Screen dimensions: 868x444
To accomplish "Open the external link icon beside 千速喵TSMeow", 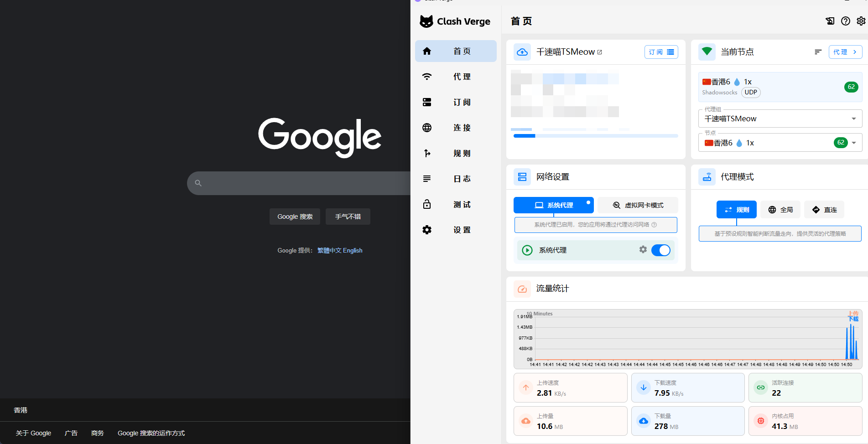I will [600, 52].
